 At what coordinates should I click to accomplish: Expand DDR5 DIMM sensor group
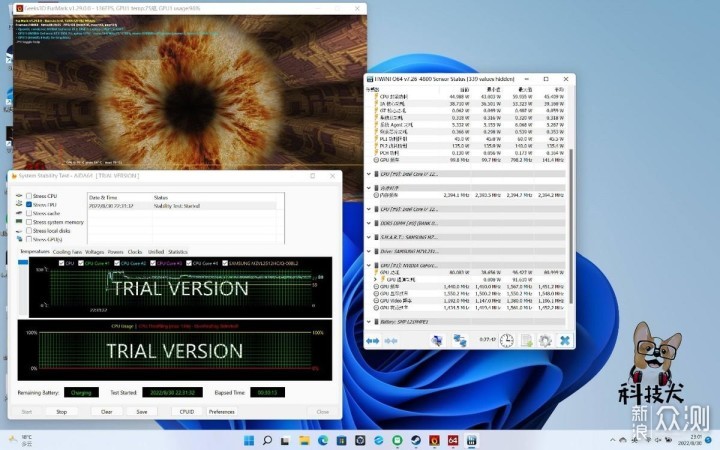pos(369,223)
